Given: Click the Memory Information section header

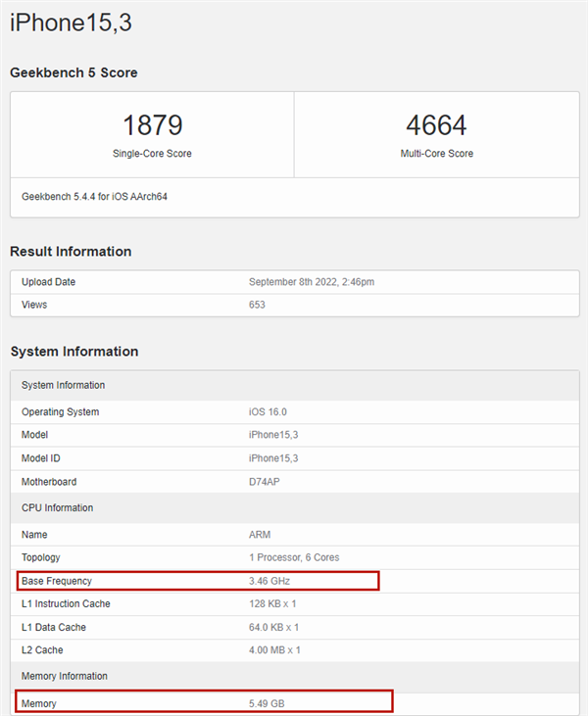Looking at the screenshot, I should point(64,676).
